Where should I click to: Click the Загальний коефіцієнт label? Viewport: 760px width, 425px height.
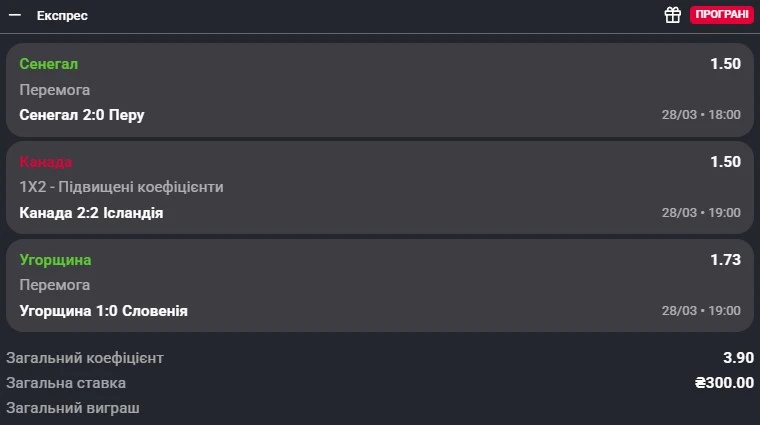[x=85, y=358]
